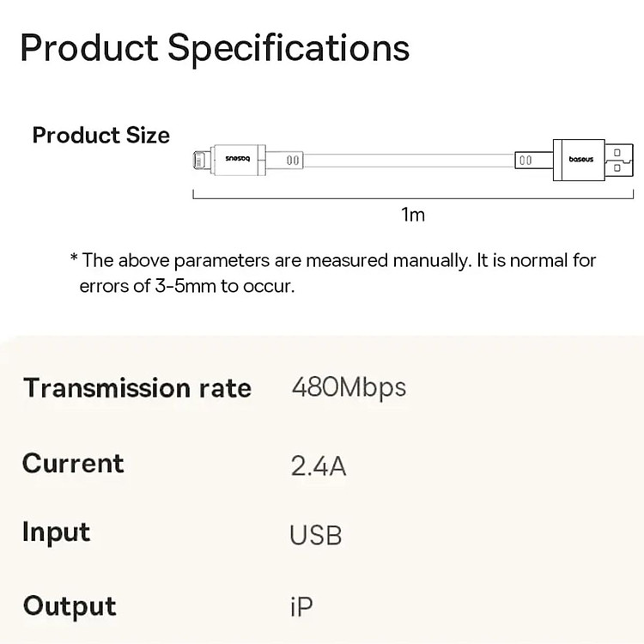Screen dimensions: 644x644
Task: Select the USB input value
Action: tap(316, 536)
